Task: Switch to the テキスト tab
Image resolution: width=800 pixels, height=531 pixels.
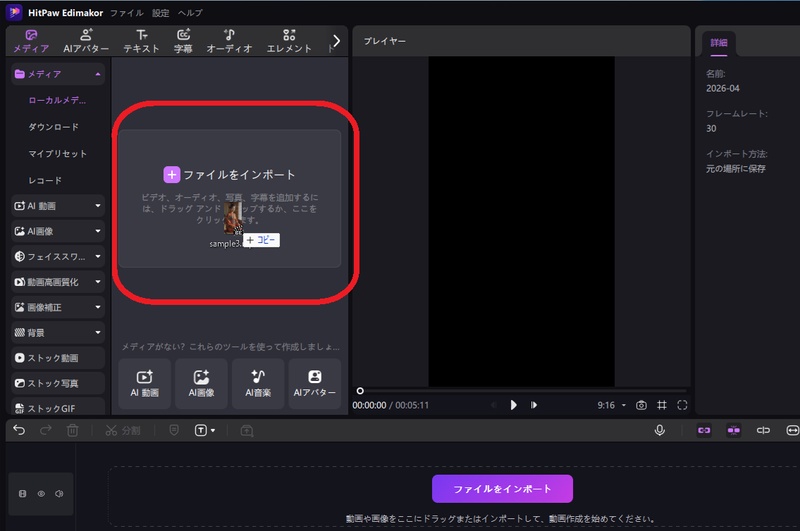Action: (141, 41)
